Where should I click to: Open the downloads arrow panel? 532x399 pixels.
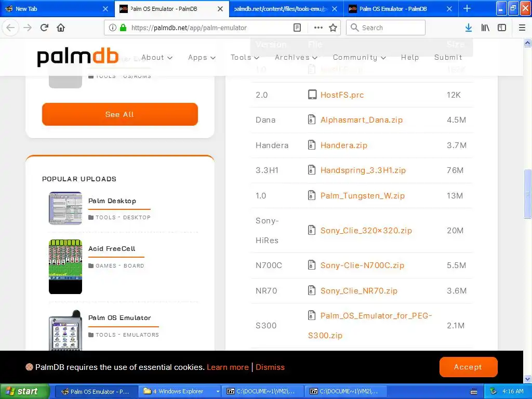(x=469, y=28)
